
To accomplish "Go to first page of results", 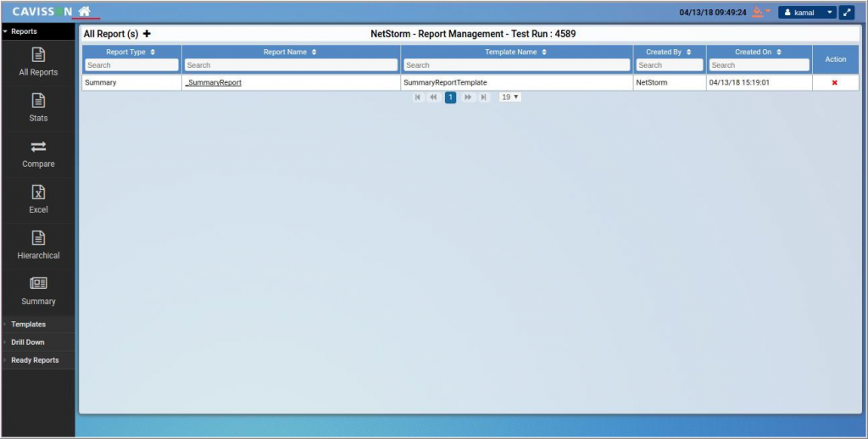I will 418,97.
